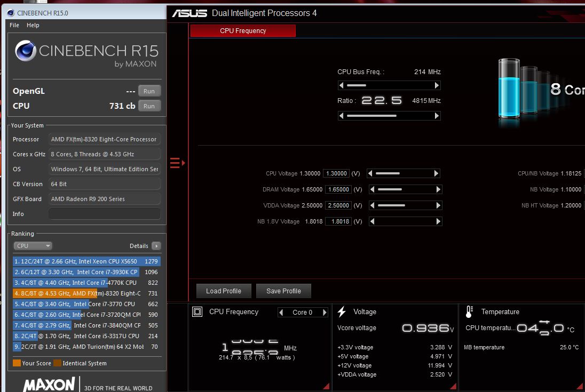Viewport: 585px width, 392px height.
Task: Select ranking row 1 Intel Xeon X5650
Action: [86, 261]
